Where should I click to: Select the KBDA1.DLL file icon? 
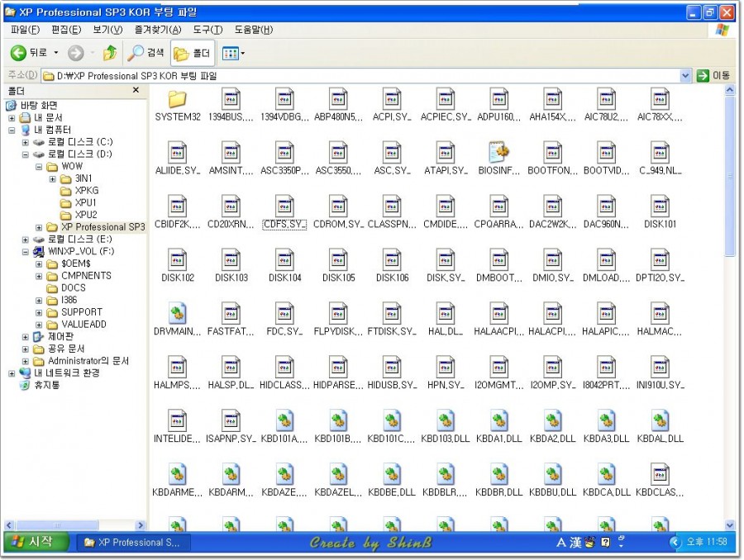(499, 420)
